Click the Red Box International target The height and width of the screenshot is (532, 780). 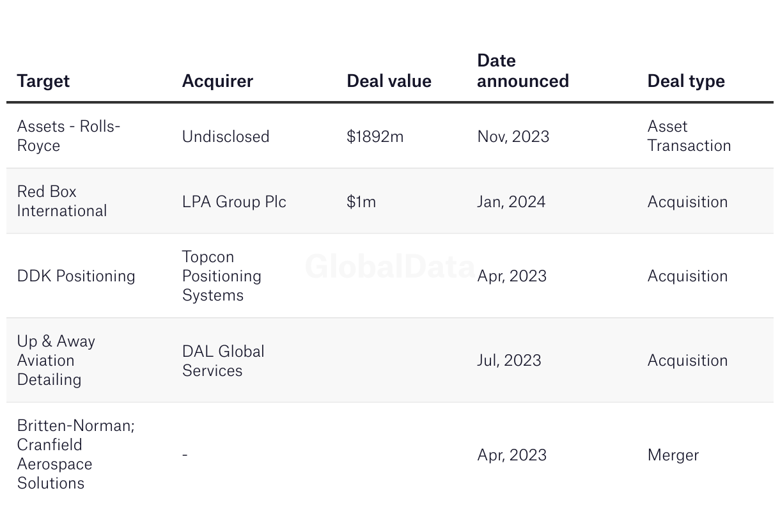click(62, 201)
